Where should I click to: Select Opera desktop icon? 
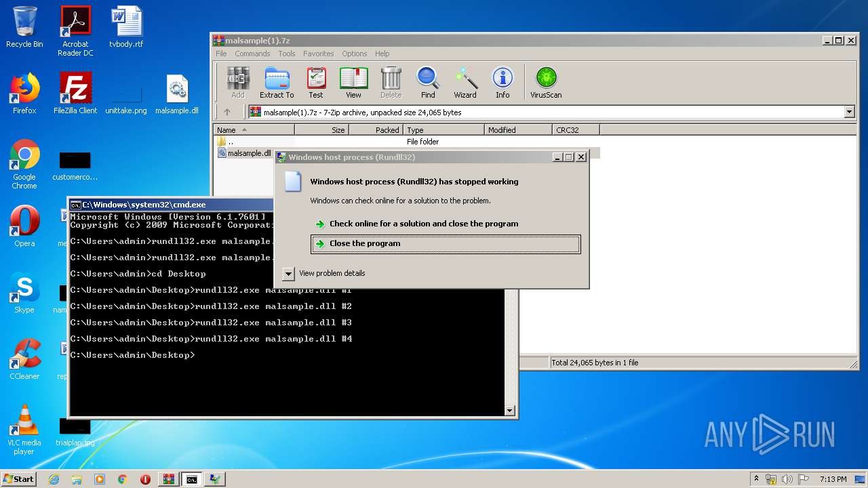pyautogui.click(x=24, y=226)
